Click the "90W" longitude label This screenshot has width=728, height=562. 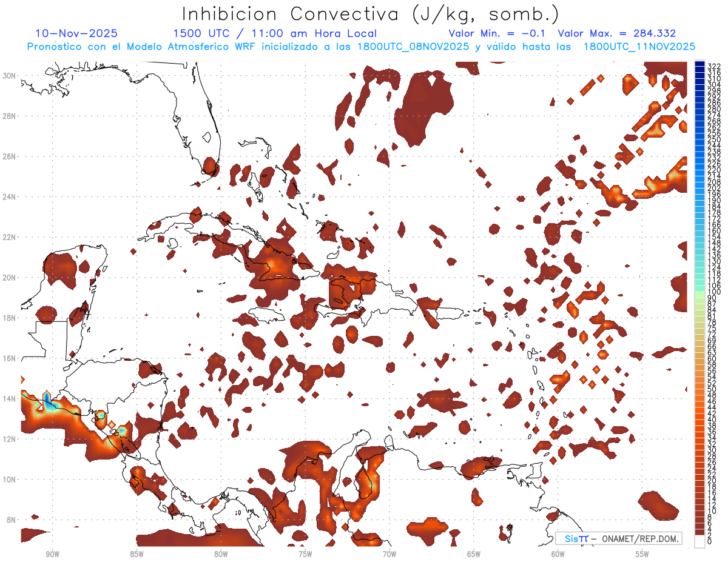coord(52,554)
